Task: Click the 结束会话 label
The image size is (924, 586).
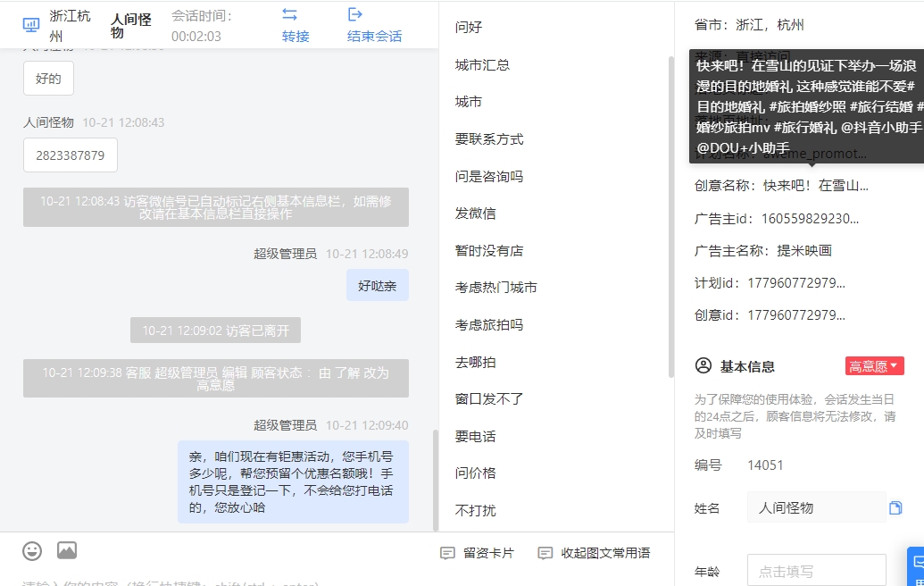Action: (x=374, y=37)
